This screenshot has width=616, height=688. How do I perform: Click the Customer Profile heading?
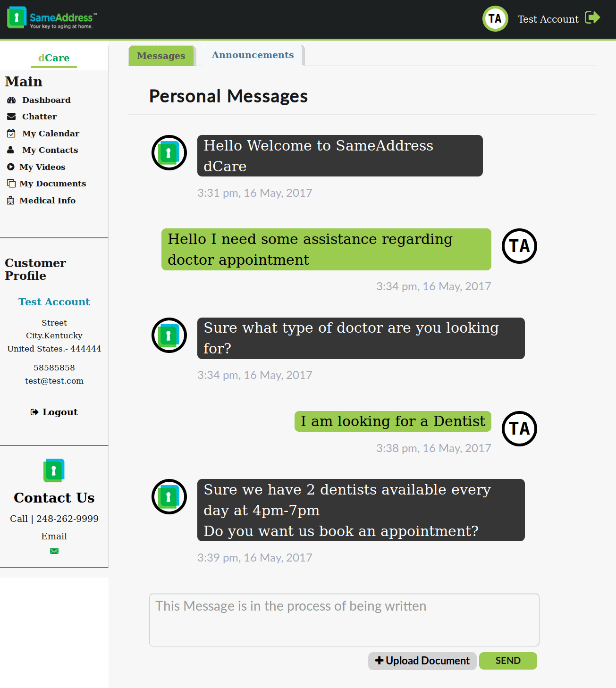(x=35, y=269)
